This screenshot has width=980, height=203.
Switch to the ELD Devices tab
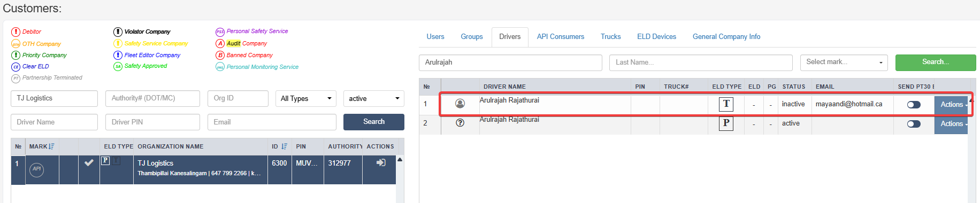656,37
